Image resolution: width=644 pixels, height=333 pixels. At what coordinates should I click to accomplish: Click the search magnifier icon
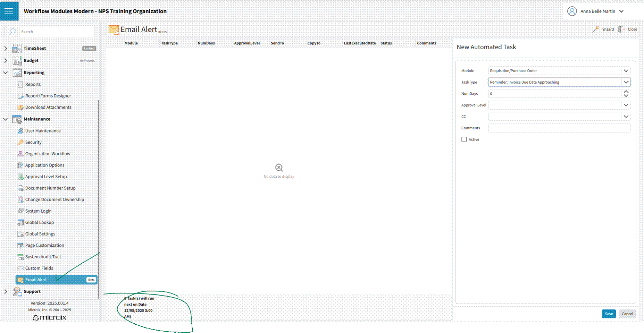tap(12, 32)
